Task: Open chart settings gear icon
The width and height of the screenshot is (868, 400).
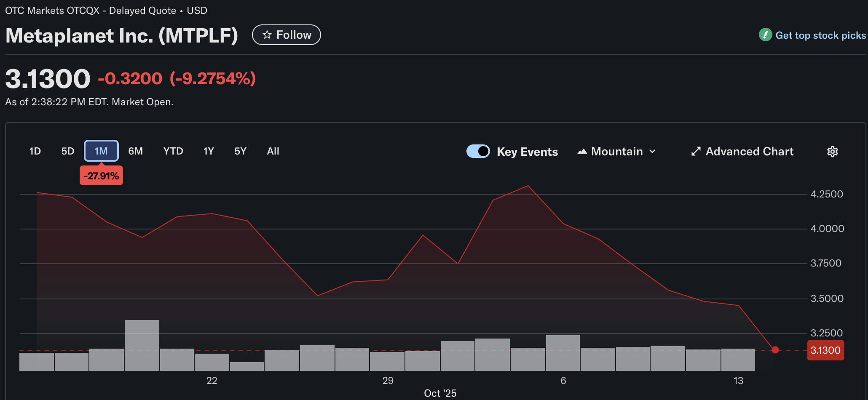Action: click(x=832, y=152)
